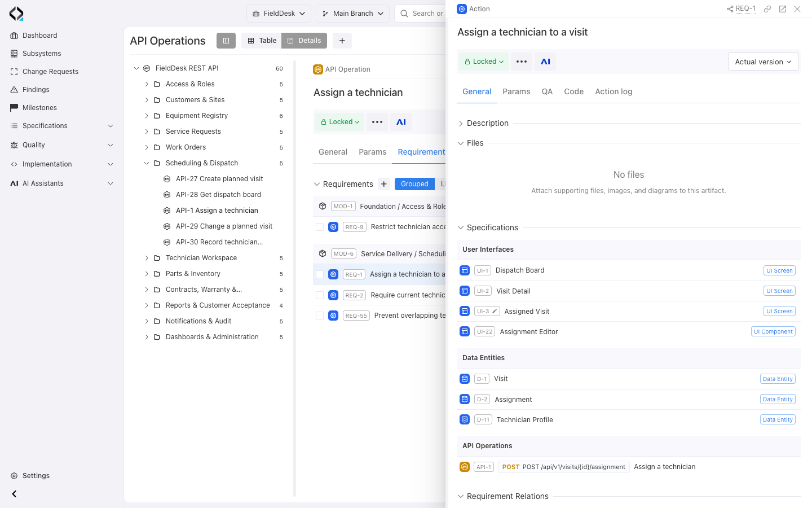Open action in new window icon

coord(783,9)
